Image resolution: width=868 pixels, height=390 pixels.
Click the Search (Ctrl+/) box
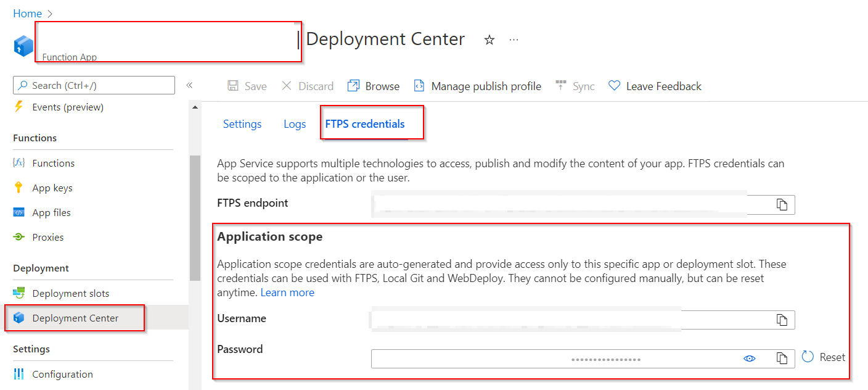click(94, 85)
